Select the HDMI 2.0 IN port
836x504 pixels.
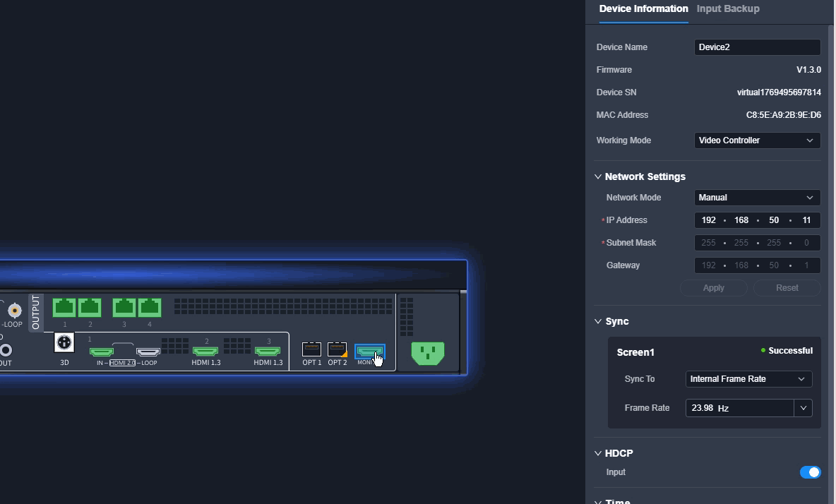click(x=101, y=352)
